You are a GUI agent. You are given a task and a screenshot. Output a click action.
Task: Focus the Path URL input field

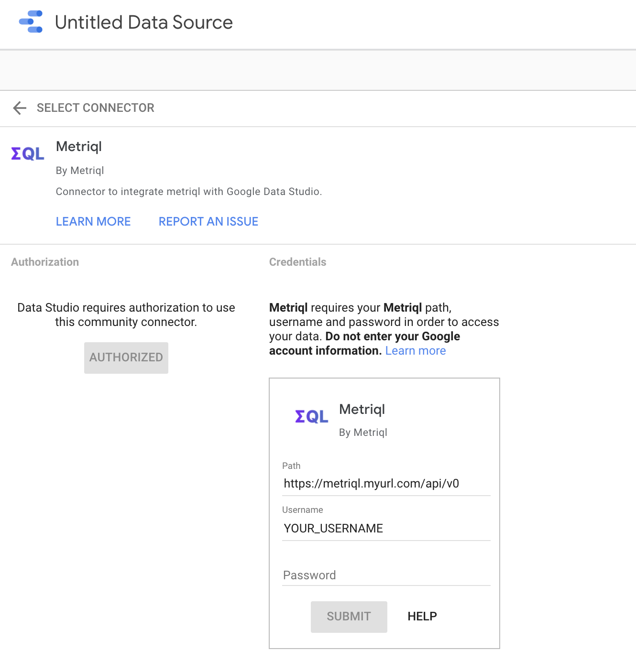coord(385,484)
